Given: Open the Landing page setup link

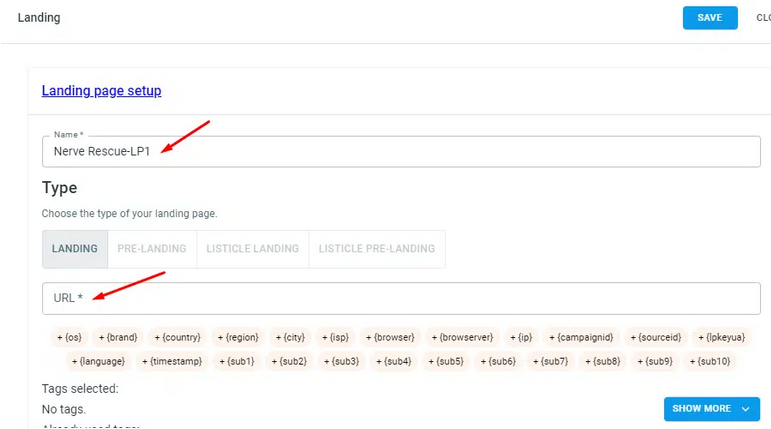Looking at the screenshot, I should click(x=101, y=91).
